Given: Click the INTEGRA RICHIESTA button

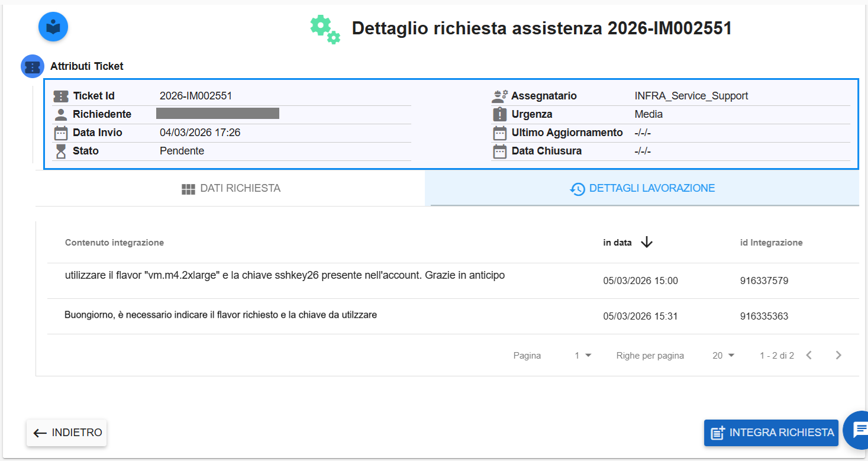Looking at the screenshot, I should coord(771,433).
